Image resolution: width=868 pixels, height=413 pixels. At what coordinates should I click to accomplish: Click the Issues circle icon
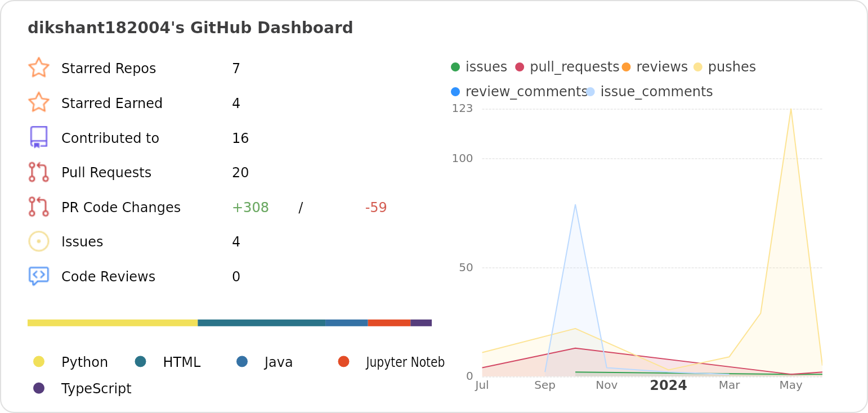pos(39,241)
